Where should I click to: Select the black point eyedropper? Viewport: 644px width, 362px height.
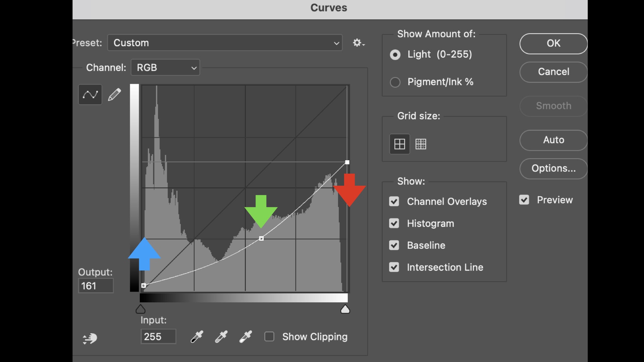(197, 337)
